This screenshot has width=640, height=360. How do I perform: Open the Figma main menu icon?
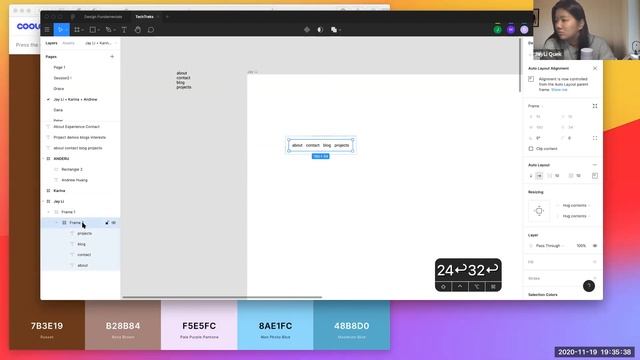[x=47, y=29]
